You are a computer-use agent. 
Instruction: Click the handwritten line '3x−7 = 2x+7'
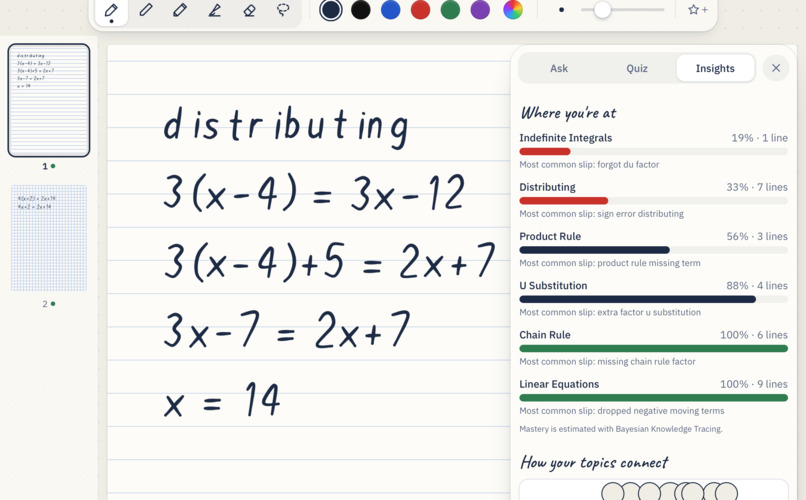[287, 330]
